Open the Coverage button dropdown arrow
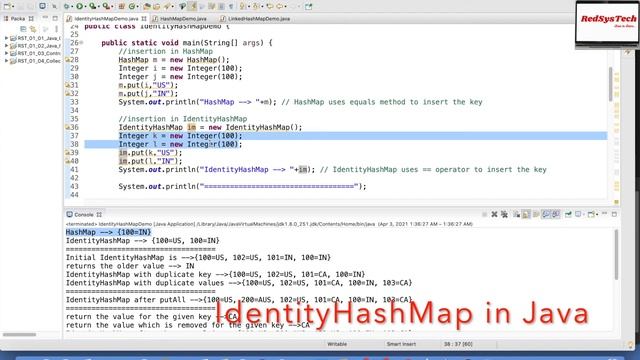This screenshot has height=360, width=640. (99, 7)
